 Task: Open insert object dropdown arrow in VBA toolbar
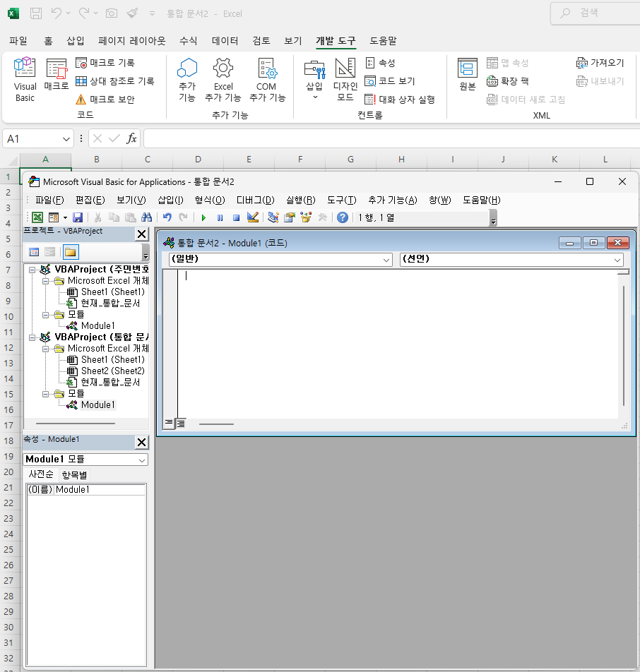65,217
